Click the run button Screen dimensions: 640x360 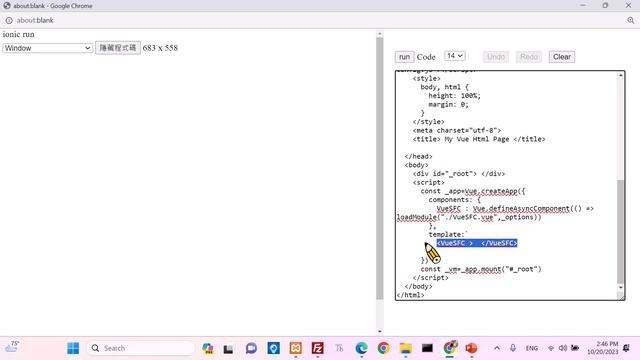404,57
